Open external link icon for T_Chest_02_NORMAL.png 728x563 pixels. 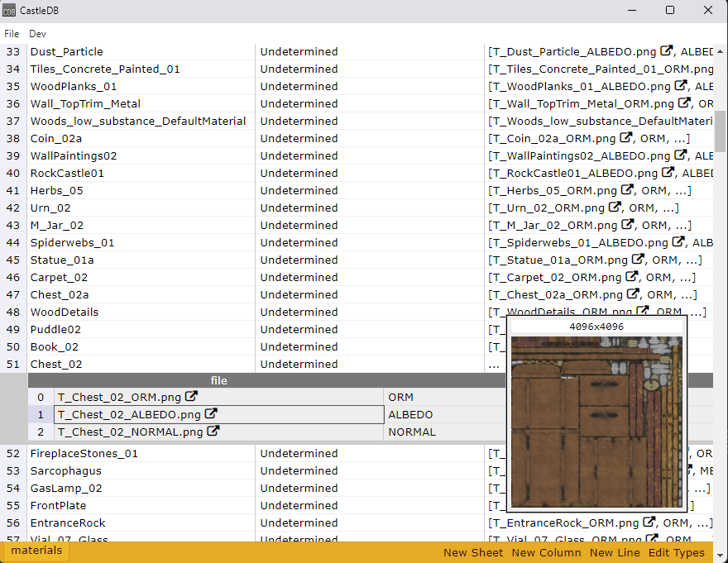pyautogui.click(x=213, y=432)
